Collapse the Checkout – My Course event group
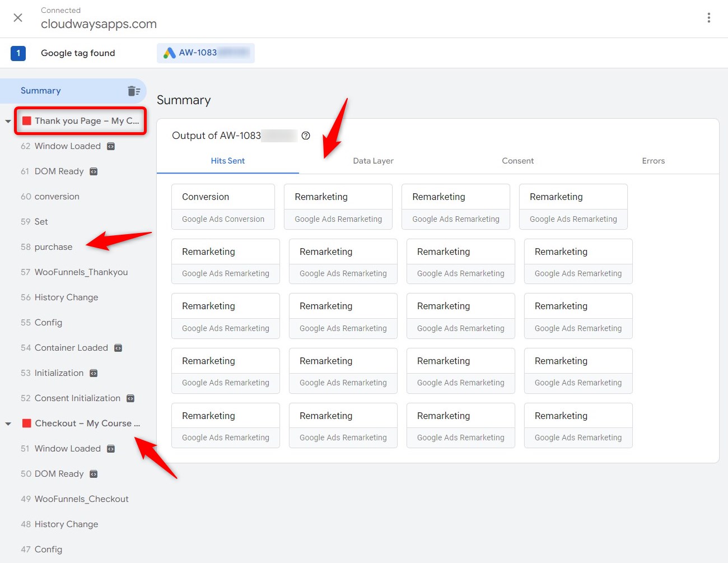 (8, 423)
